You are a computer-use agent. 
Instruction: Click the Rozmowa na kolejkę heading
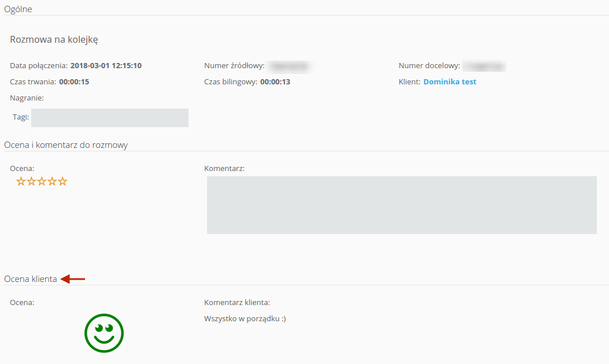coord(54,40)
